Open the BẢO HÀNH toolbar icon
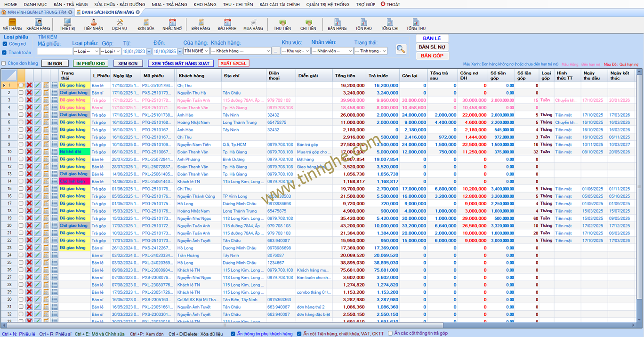644x337 pixels. [227, 24]
